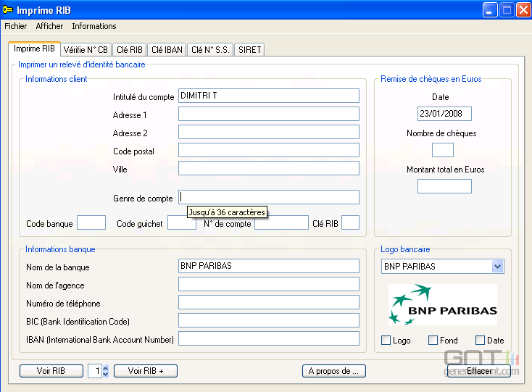532x392 pixels.
Task: Click the IBAN input field
Action: coord(268,338)
